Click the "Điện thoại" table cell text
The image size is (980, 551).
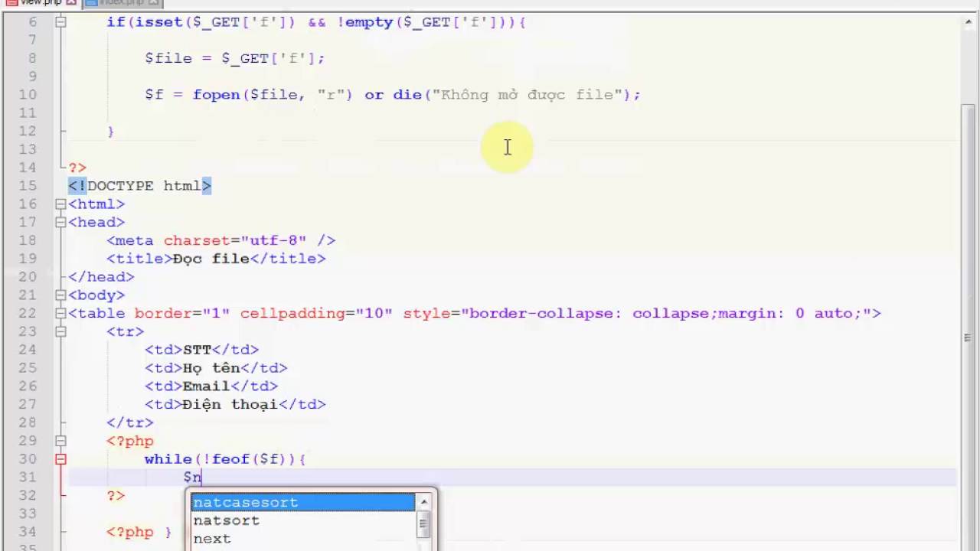pos(230,405)
